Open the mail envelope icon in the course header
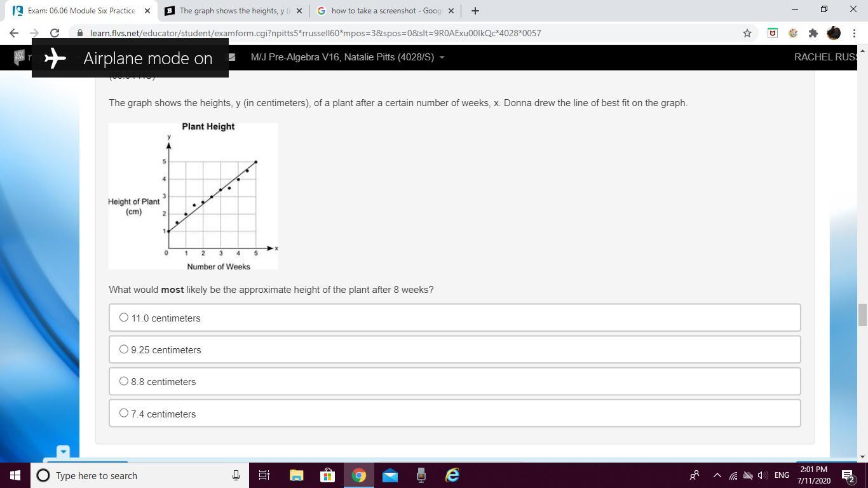 point(232,57)
